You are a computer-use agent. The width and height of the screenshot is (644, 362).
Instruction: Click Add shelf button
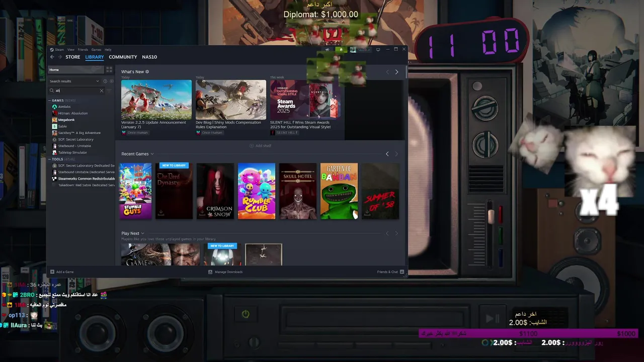click(260, 146)
